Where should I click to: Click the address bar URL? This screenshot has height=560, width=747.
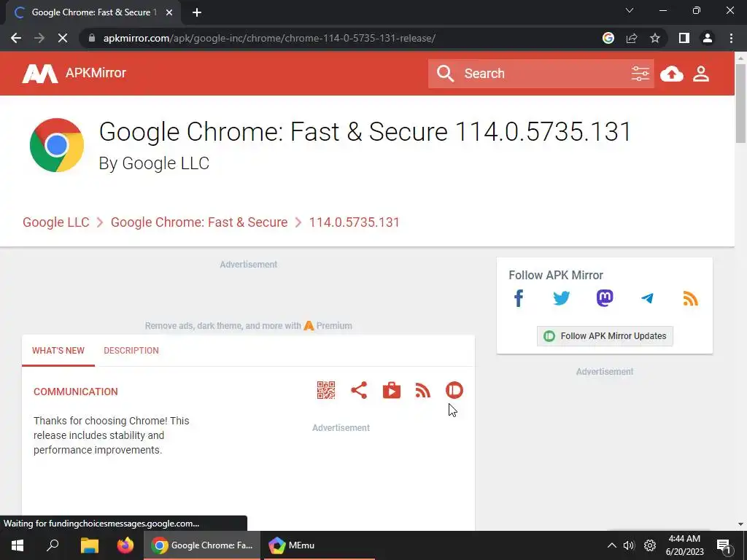[269, 38]
